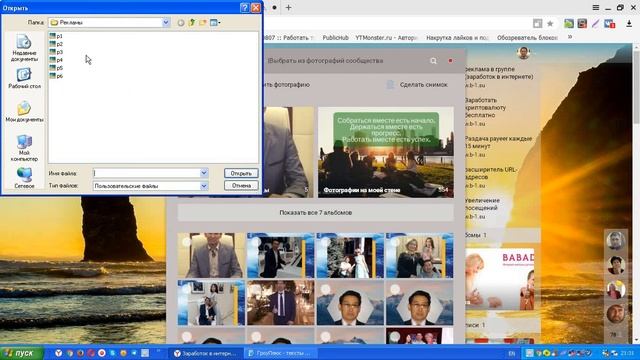The width and height of the screenshot is (640, 360).
Task: Select file p5 in the Open dialog
Action: click(56, 68)
